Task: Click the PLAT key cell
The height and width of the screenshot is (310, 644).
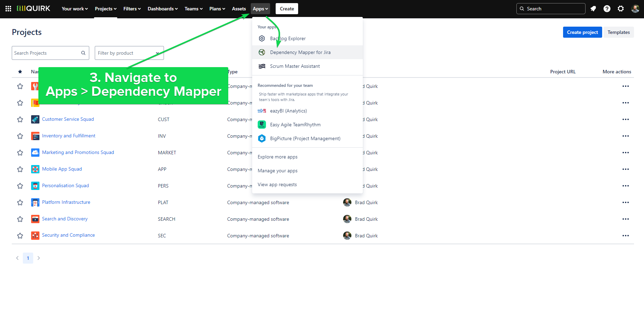Action: (163, 202)
